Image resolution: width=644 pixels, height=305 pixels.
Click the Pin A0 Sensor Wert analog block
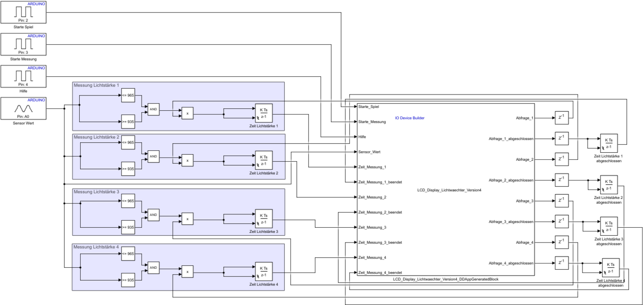pyautogui.click(x=24, y=108)
